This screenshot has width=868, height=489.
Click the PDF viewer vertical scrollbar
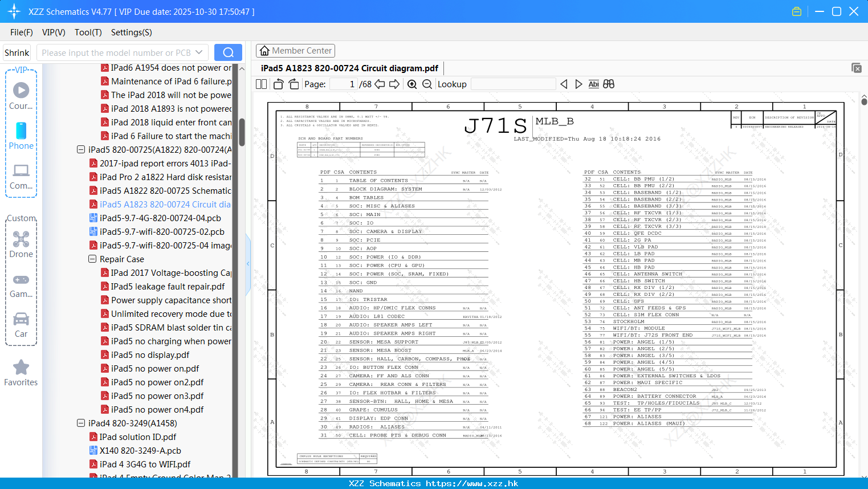point(864,101)
